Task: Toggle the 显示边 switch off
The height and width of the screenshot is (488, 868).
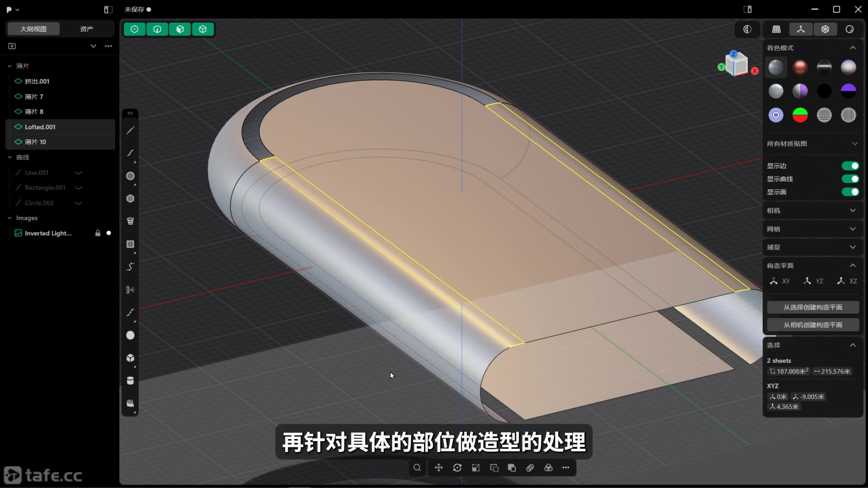Action: (850, 166)
